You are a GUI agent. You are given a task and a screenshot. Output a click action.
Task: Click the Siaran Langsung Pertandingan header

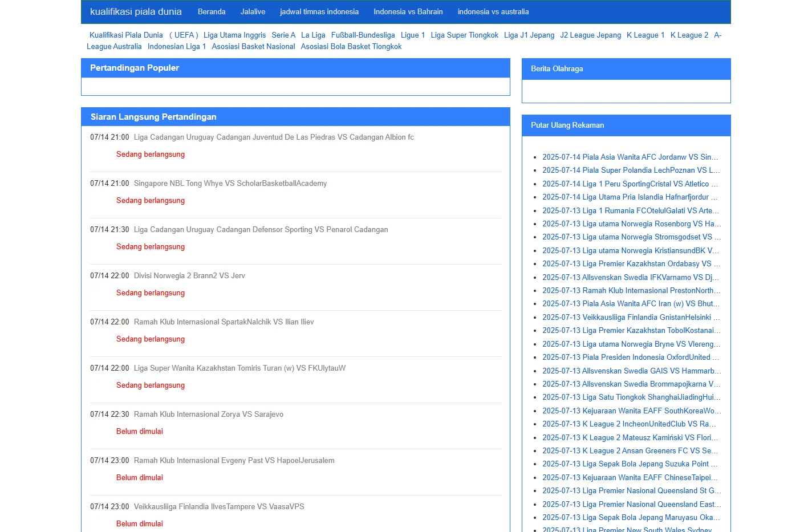tap(295, 117)
